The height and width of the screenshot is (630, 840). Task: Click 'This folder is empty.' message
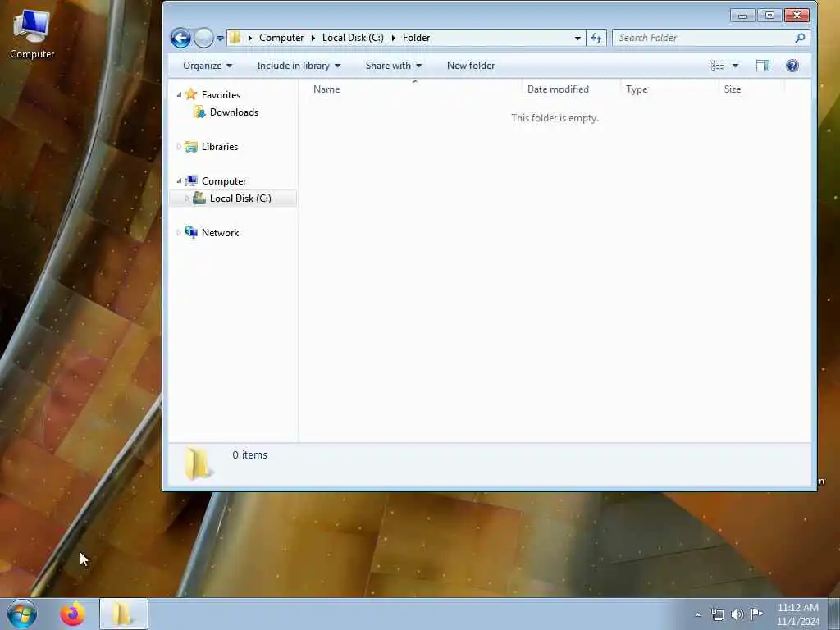pyautogui.click(x=555, y=118)
